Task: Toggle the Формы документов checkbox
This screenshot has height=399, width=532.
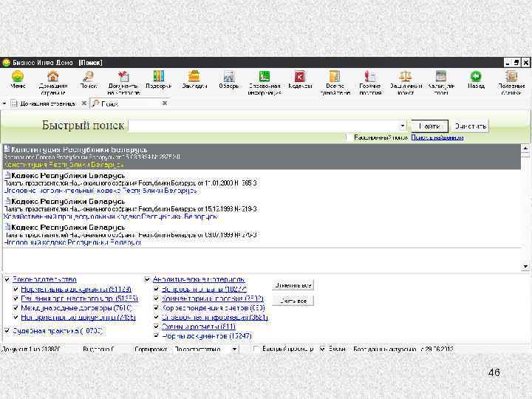Action: 157,336
